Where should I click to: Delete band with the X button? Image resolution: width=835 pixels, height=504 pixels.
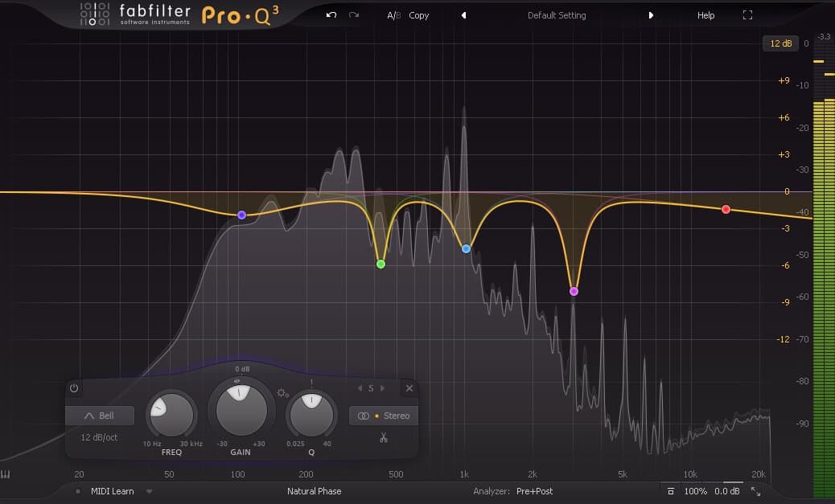[409, 388]
